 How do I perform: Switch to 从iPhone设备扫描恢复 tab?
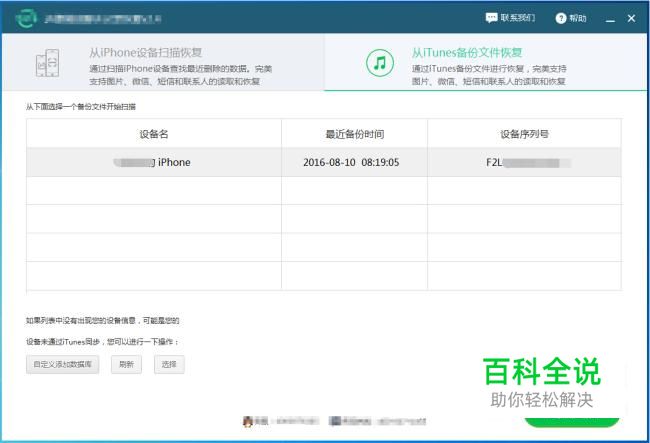coord(163,62)
